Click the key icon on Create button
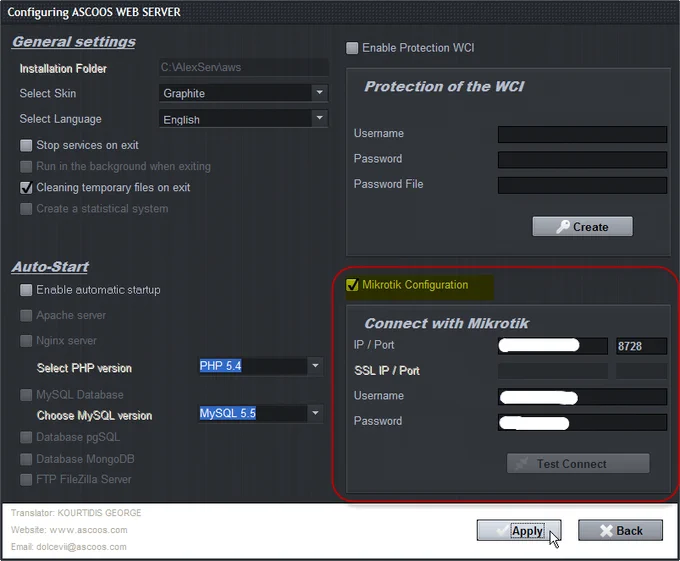 pos(562,226)
